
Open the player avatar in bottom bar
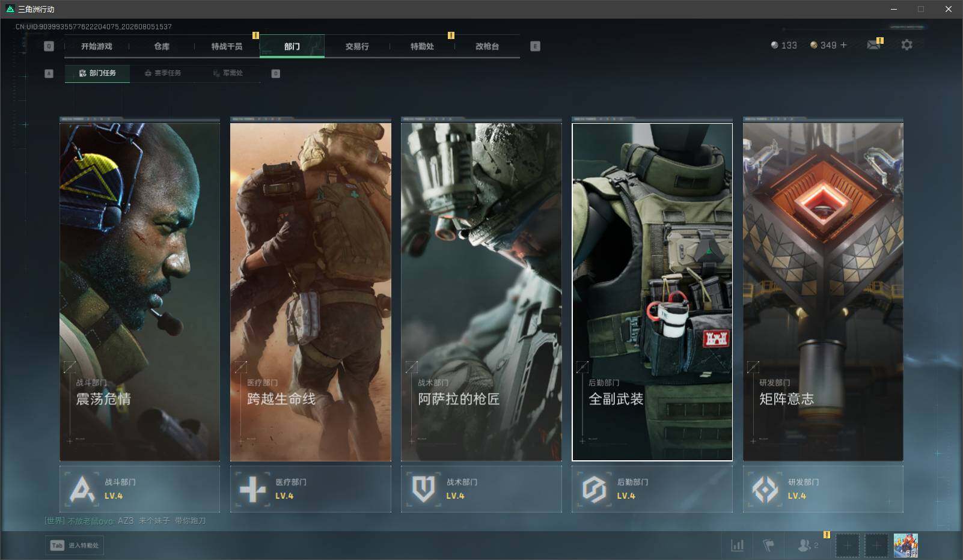(x=906, y=546)
